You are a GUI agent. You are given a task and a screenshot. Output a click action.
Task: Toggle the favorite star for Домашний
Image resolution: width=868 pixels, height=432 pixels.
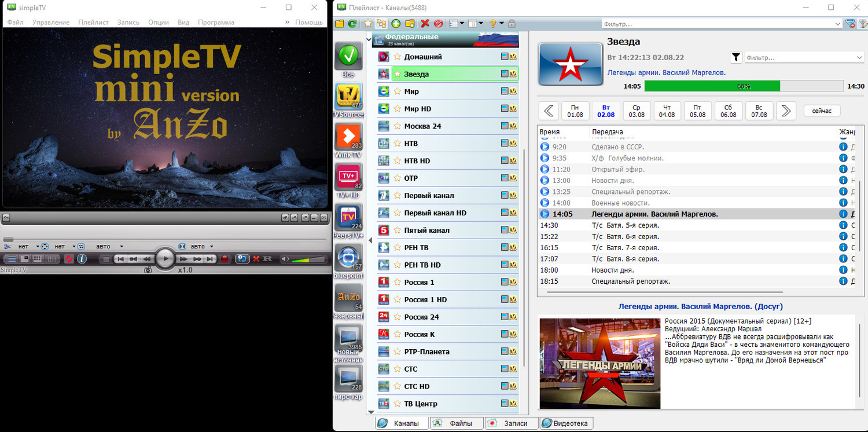pyautogui.click(x=398, y=57)
